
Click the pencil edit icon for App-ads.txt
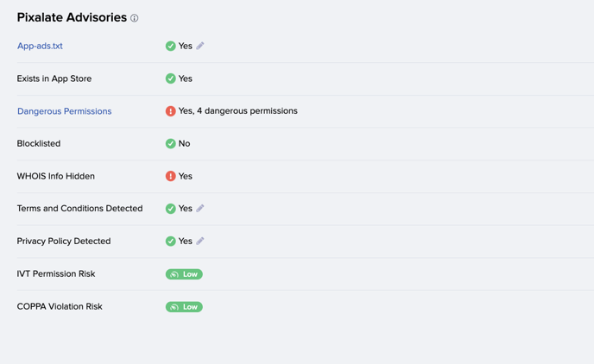pos(200,46)
